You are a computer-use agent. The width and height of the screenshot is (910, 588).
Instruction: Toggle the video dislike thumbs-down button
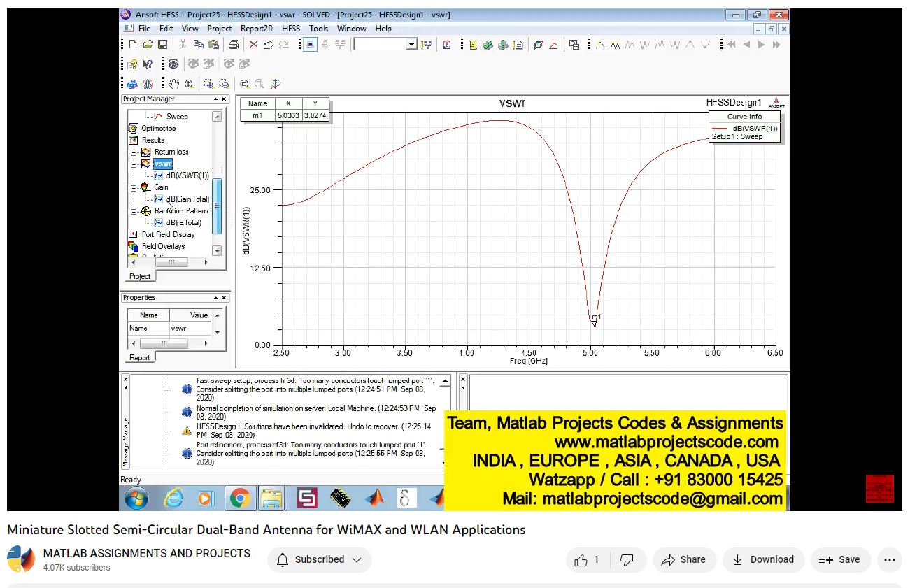627,559
